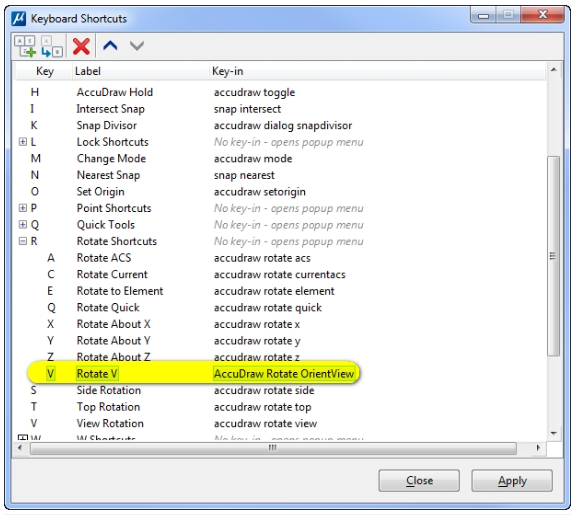Expand the Q Quick Tools entry
Screen dimensions: 582x517
[23, 225]
